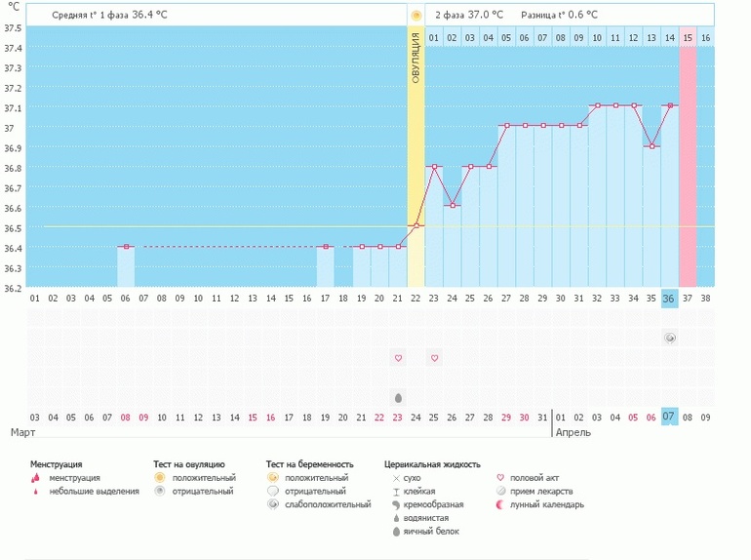Click the egg-white fluid icon above March 23
Screen dimensions: 751x560
point(398,397)
